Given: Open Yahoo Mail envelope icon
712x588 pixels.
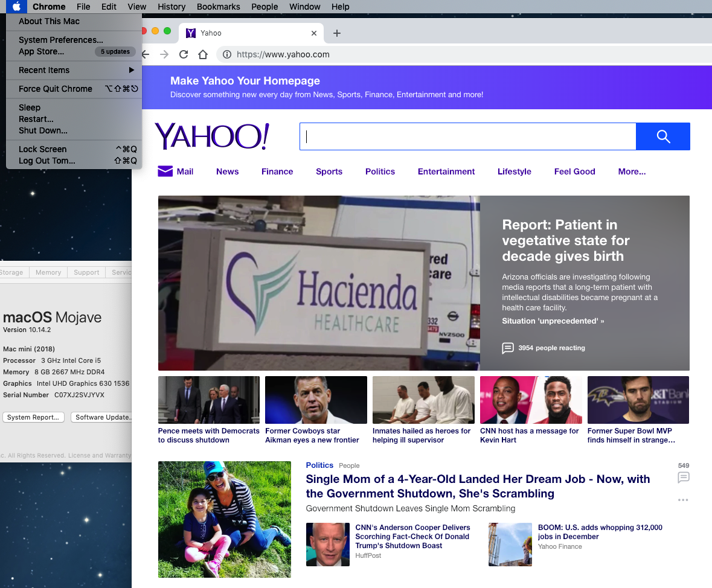Looking at the screenshot, I should tap(165, 171).
